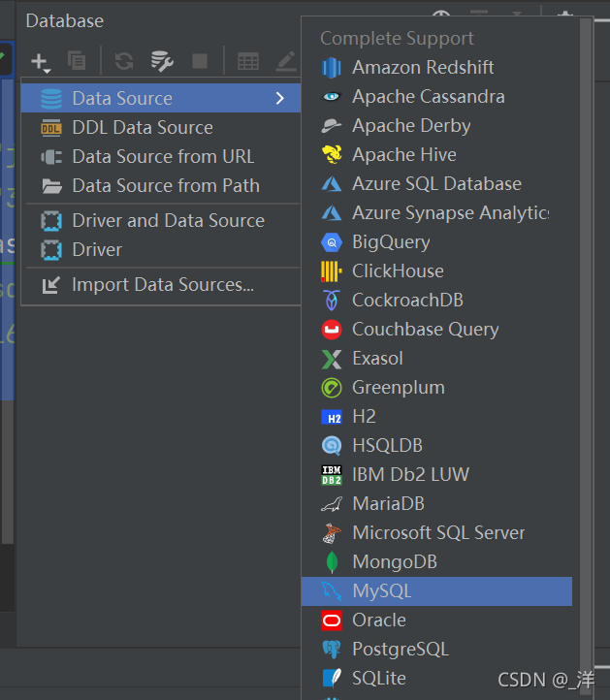Select the highlighted MySQL data source

(436, 591)
